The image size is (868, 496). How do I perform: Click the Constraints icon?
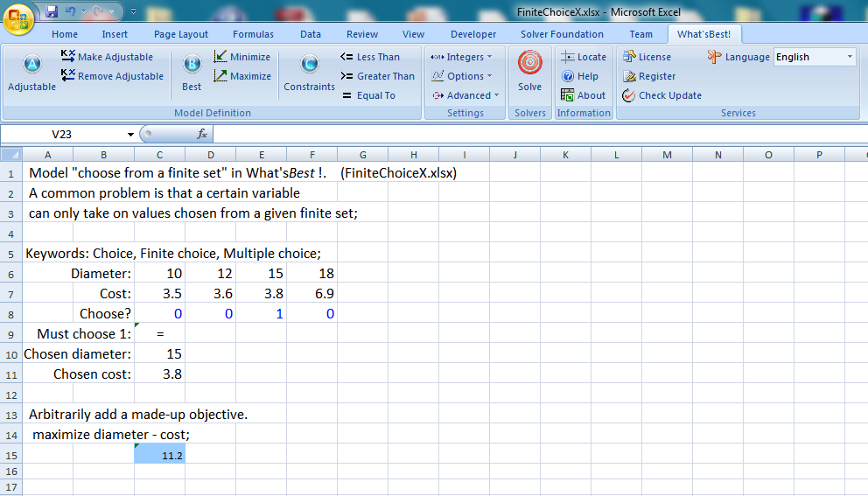[x=309, y=71]
